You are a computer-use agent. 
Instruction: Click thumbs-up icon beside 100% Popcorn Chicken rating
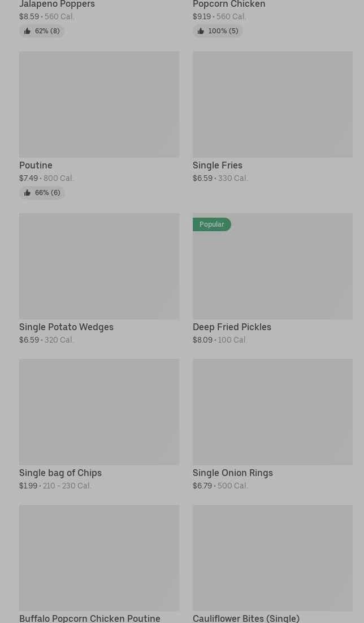pos(201,31)
